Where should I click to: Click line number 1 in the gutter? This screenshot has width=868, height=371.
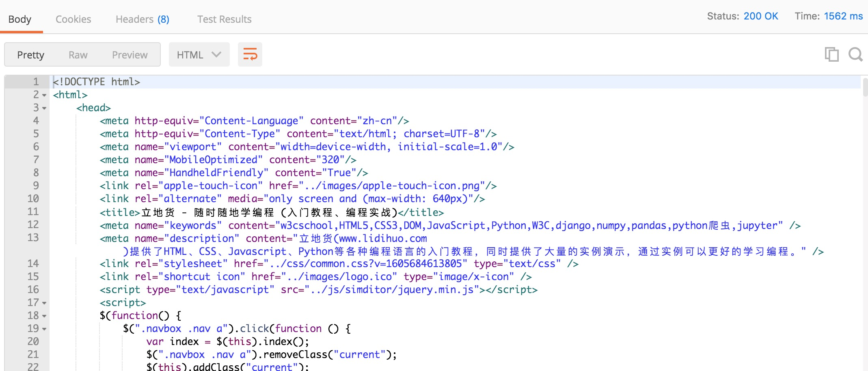tap(36, 82)
